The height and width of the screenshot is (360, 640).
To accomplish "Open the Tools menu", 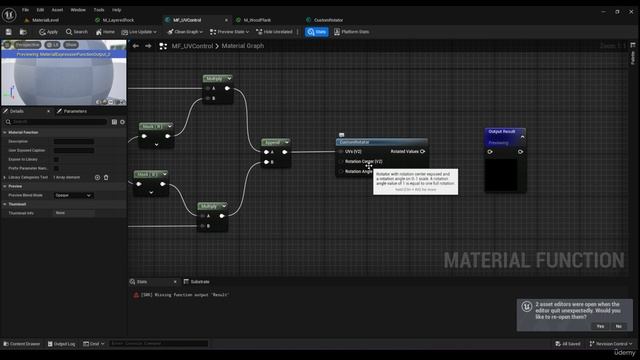I will (x=99, y=10).
